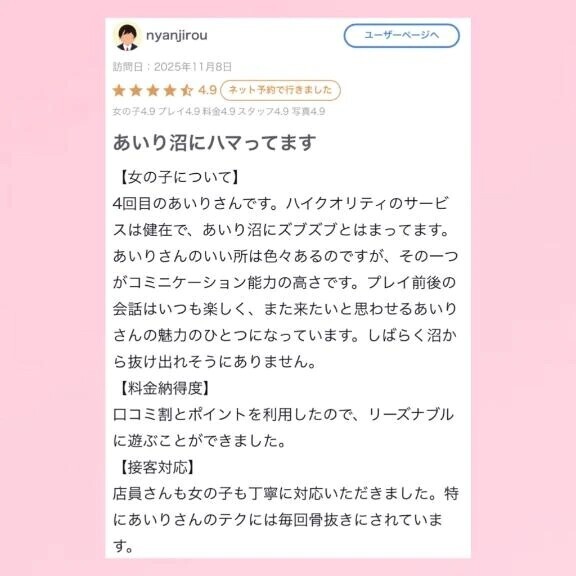Click the 【料金納得度】 section heading
This screenshot has height=576, width=576.
[x=164, y=388]
